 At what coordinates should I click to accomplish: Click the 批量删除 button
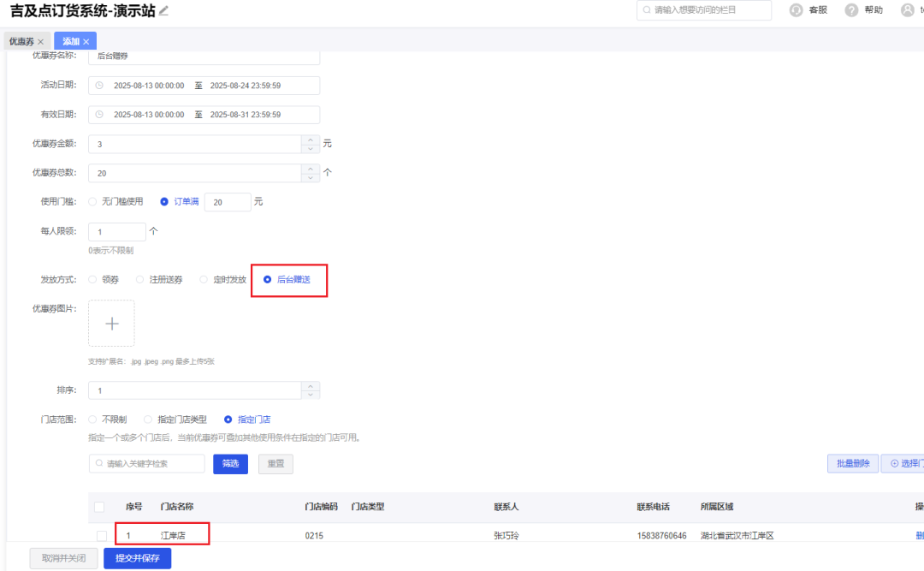853,464
